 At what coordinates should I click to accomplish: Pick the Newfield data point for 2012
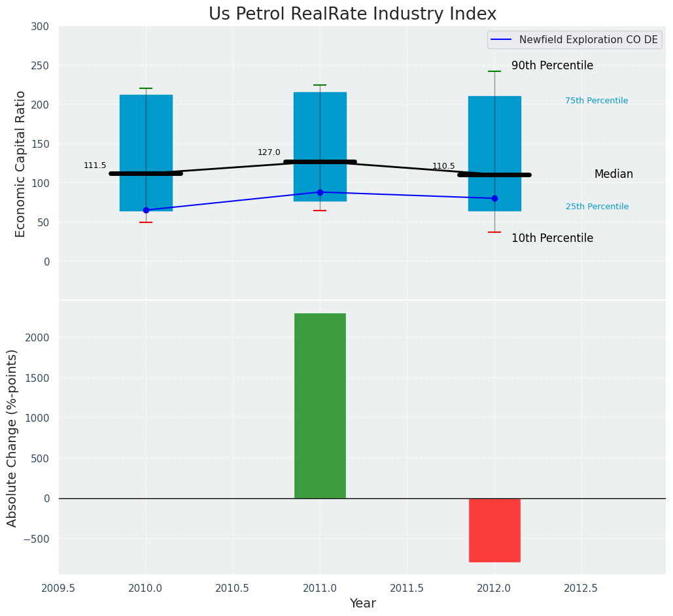(494, 198)
